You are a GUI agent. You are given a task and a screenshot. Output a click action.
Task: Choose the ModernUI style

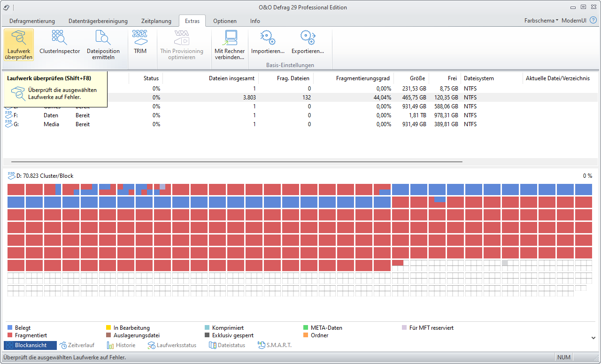[x=574, y=21]
